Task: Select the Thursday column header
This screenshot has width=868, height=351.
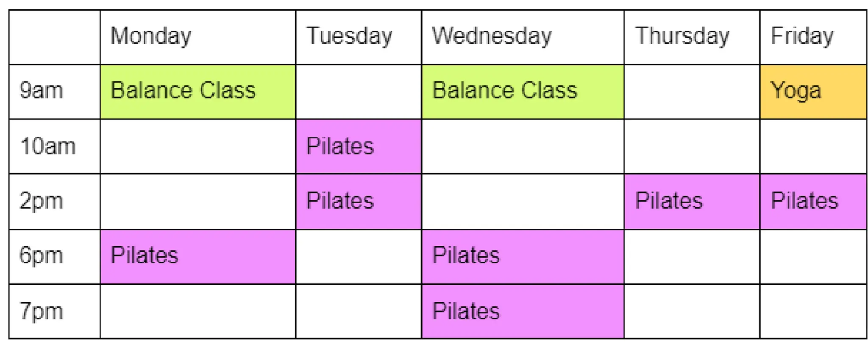Action: click(x=692, y=37)
